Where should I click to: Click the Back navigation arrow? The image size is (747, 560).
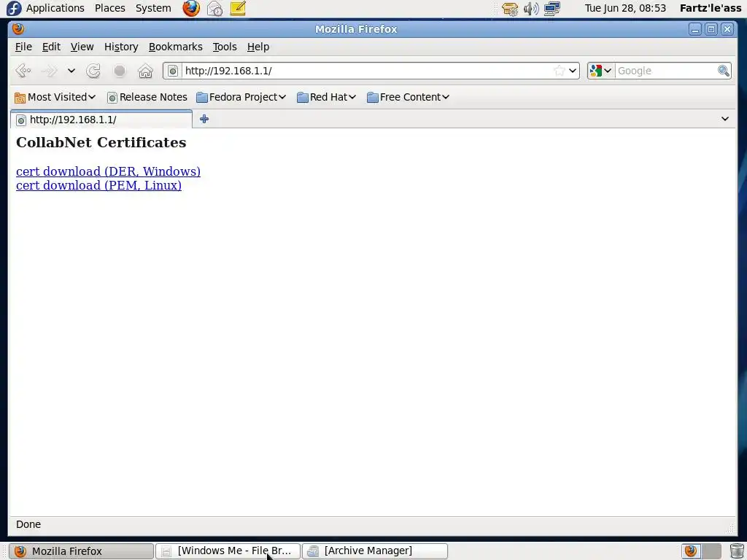click(23, 71)
